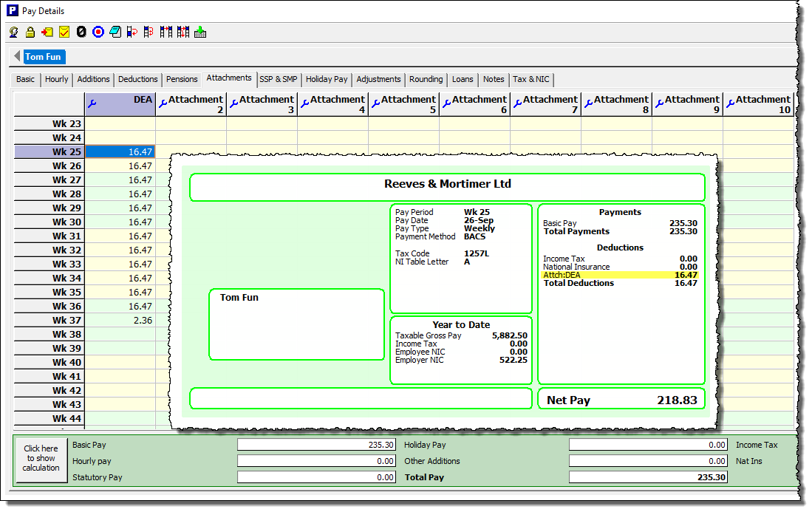This screenshot has width=812, height=512.
Task: Click the 'Click here to show calculation' button
Action: pos(41,460)
